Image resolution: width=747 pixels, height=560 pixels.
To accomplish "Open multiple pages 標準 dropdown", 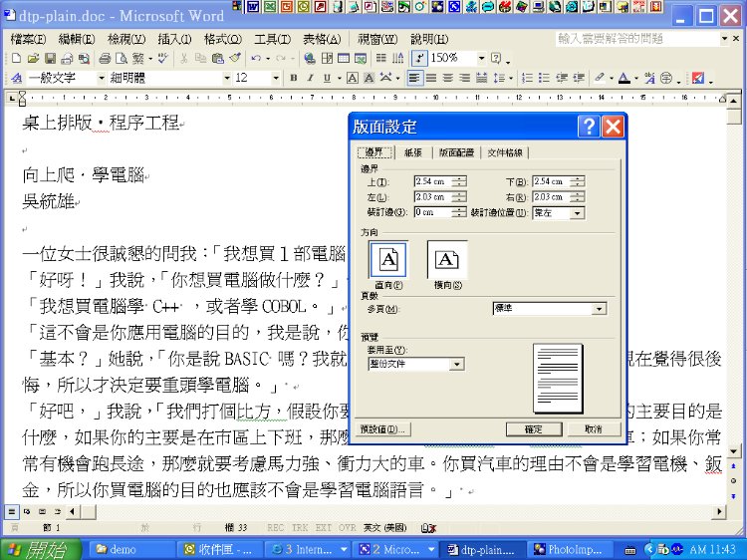I will [599, 309].
